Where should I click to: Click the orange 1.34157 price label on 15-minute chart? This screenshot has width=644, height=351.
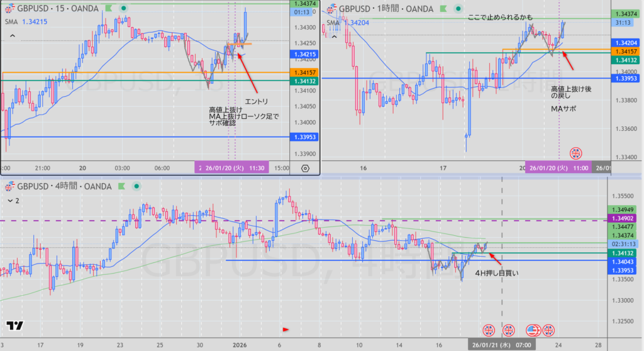[x=304, y=73]
